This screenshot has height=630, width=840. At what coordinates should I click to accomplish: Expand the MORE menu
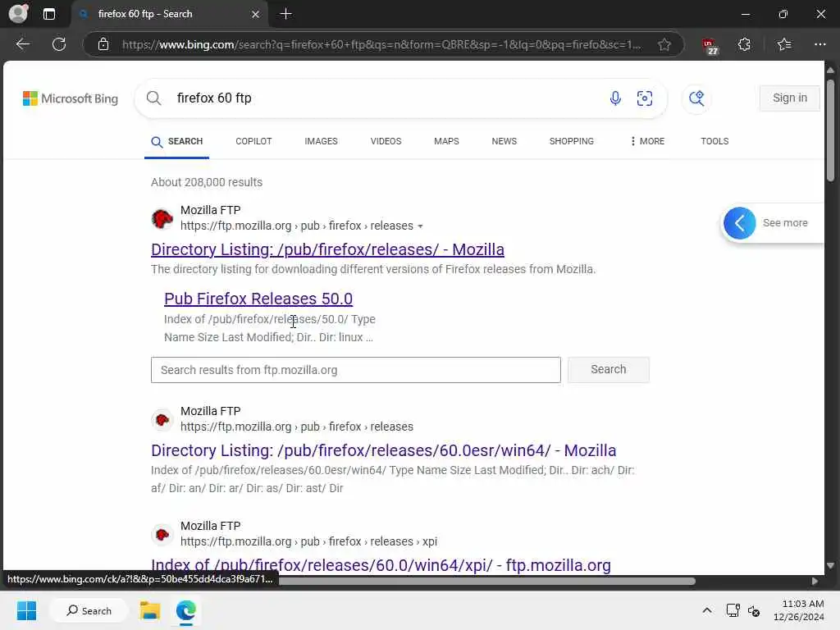[647, 141]
